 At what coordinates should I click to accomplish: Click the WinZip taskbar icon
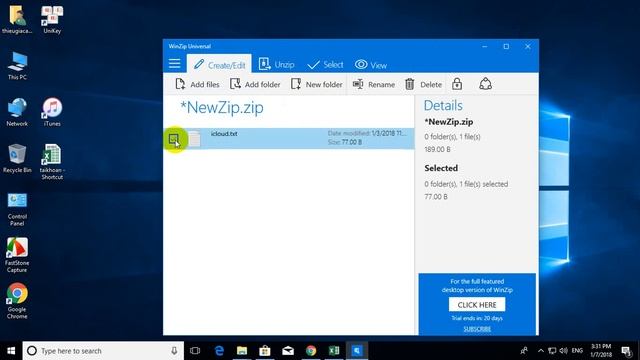click(x=357, y=351)
